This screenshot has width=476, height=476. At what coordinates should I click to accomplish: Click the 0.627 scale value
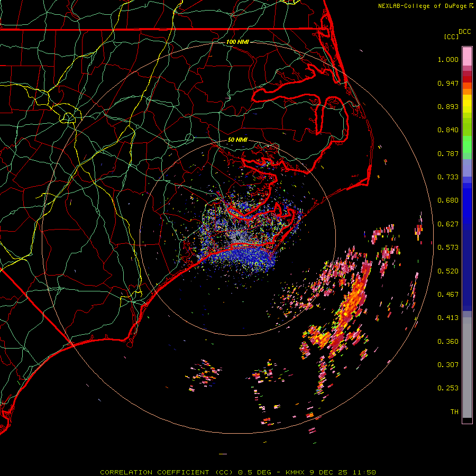coord(448,224)
